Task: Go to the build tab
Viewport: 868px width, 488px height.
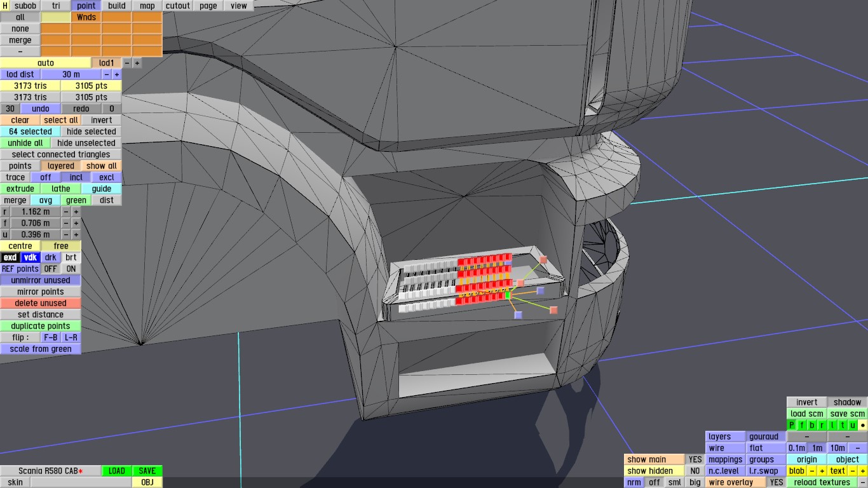Action: [x=117, y=6]
